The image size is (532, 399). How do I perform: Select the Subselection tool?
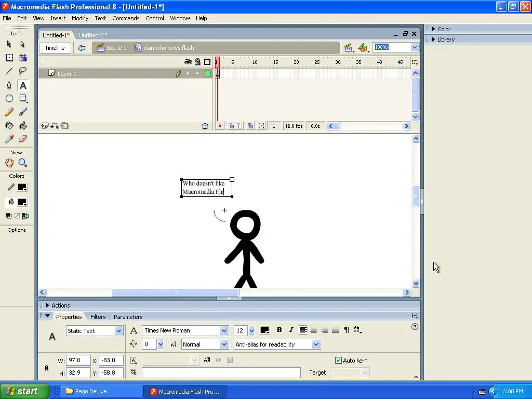tap(23, 44)
